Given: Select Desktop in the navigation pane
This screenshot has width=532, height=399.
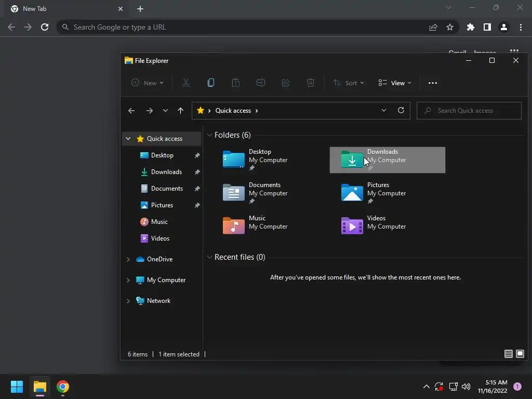Looking at the screenshot, I should [x=162, y=155].
